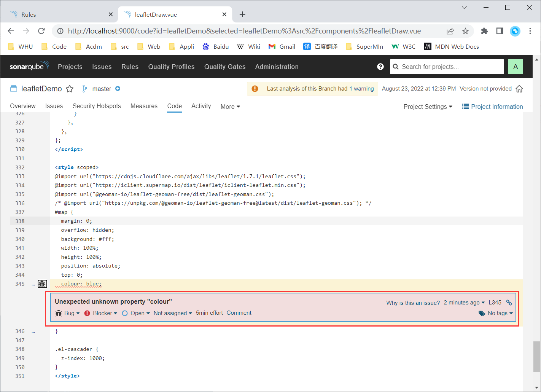Switch to project Overview tab
This screenshot has width=541, height=392.
pos(23,106)
